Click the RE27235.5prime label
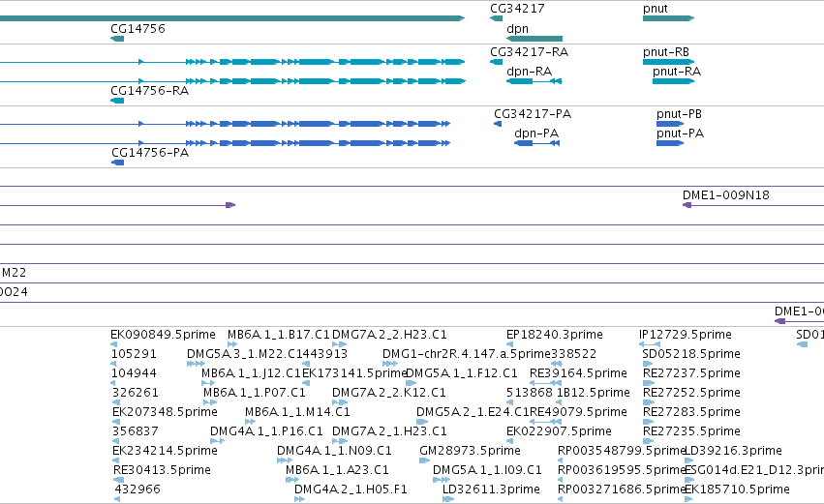The width and height of the screenshot is (824, 504). coord(691,431)
